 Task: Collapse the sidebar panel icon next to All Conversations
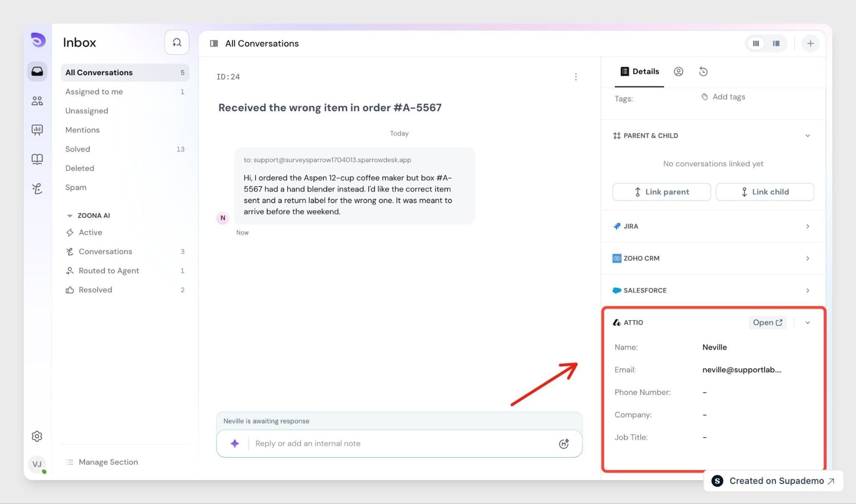coord(214,43)
